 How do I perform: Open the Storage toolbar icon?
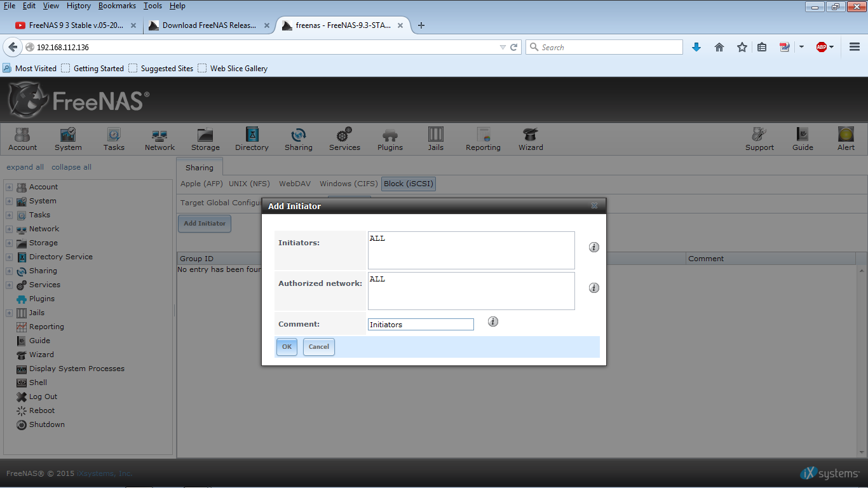[205, 139]
